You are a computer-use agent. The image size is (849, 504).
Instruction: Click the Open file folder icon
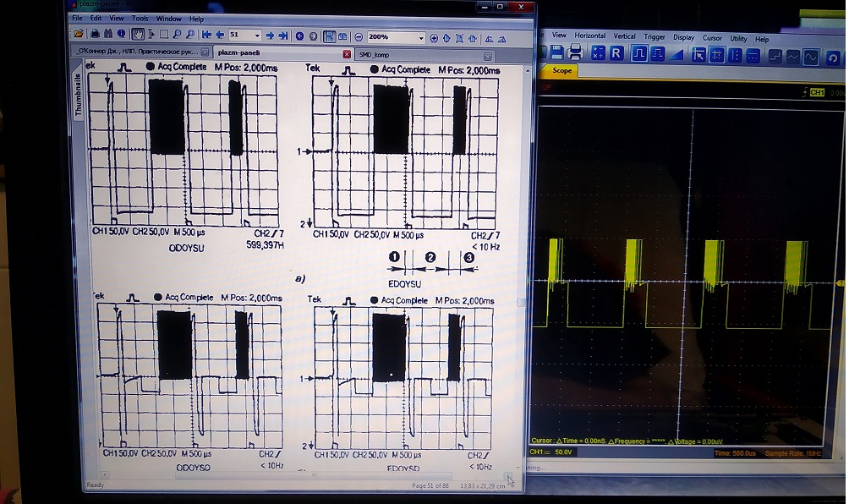pos(79,36)
